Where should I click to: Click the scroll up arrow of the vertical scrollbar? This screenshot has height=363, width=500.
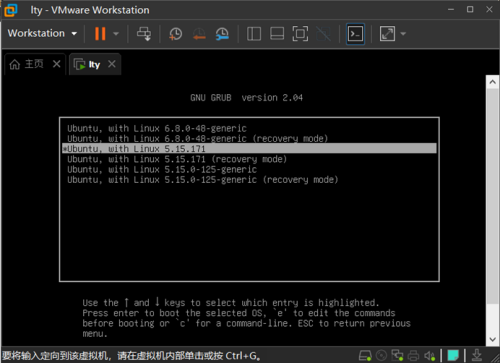pyautogui.click(x=493, y=82)
